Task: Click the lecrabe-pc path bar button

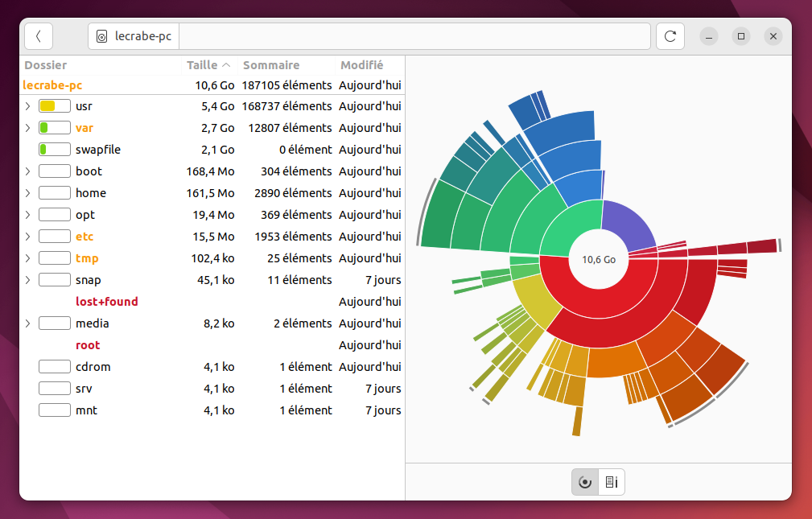Action: coord(134,36)
